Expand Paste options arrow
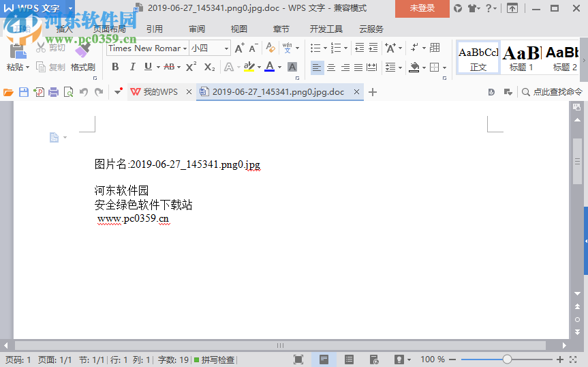The height and width of the screenshot is (367, 588). pos(27,68)
